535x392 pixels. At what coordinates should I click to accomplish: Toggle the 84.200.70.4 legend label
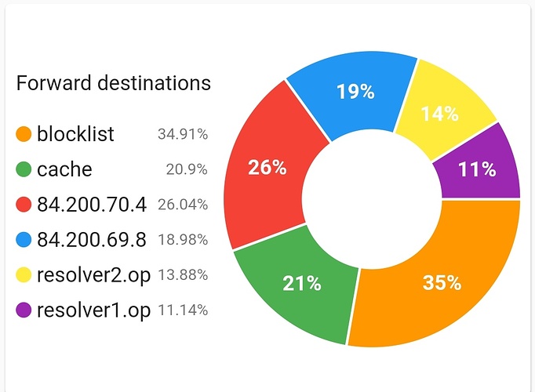tap(92, 205)
